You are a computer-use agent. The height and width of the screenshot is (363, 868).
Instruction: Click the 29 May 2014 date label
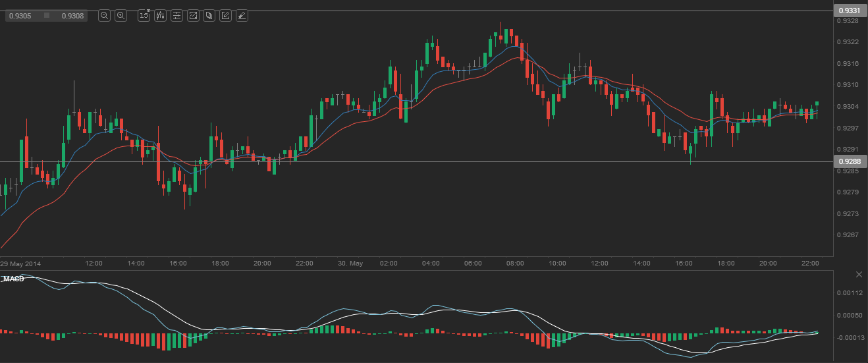pyautogui.click(x=20, y=264)
